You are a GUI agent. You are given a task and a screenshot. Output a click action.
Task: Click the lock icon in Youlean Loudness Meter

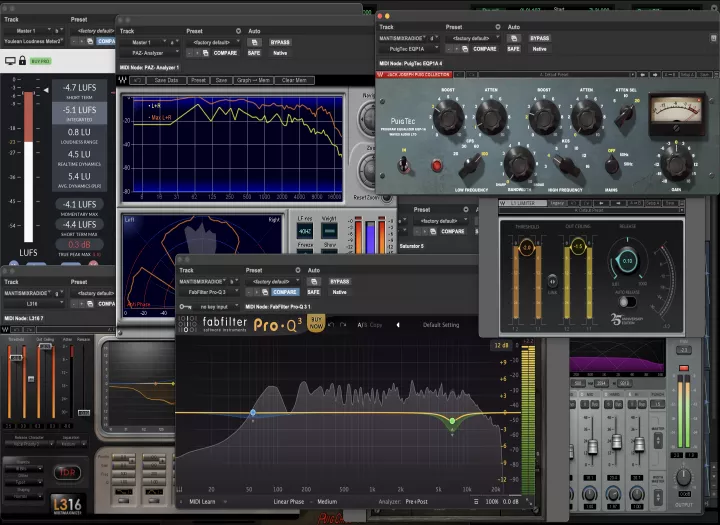(22, 60)
